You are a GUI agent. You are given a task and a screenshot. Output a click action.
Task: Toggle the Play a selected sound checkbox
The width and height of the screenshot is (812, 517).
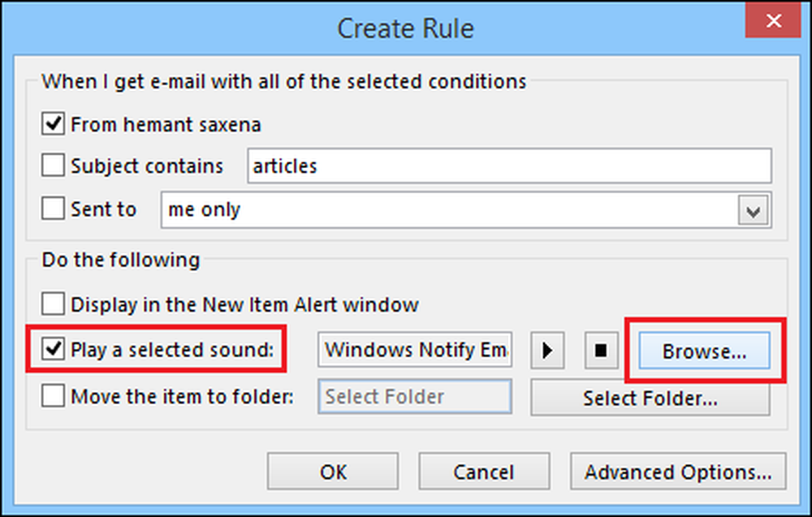(54, 351)
